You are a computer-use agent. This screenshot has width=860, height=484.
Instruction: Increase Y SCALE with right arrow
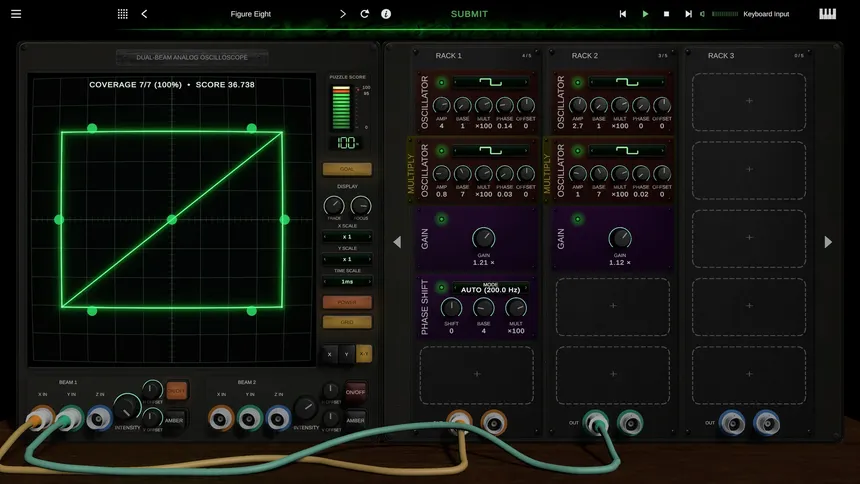tap(369, 259)
